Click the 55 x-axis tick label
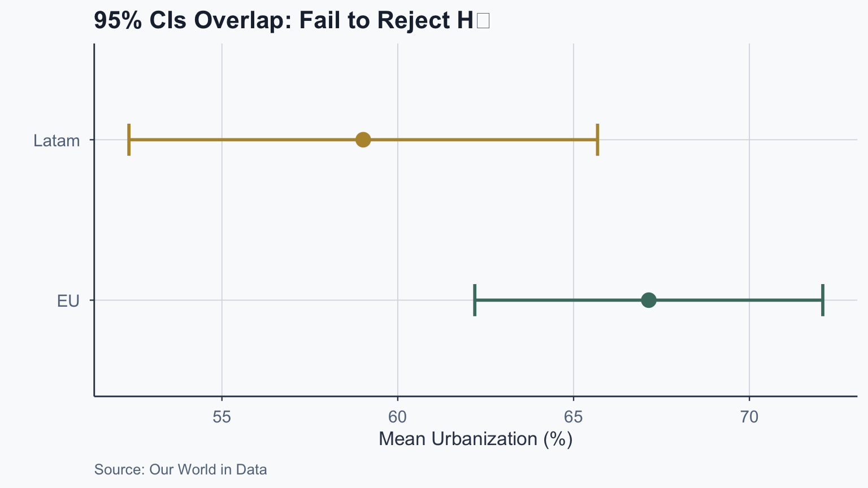 click(x=222, y=417)
